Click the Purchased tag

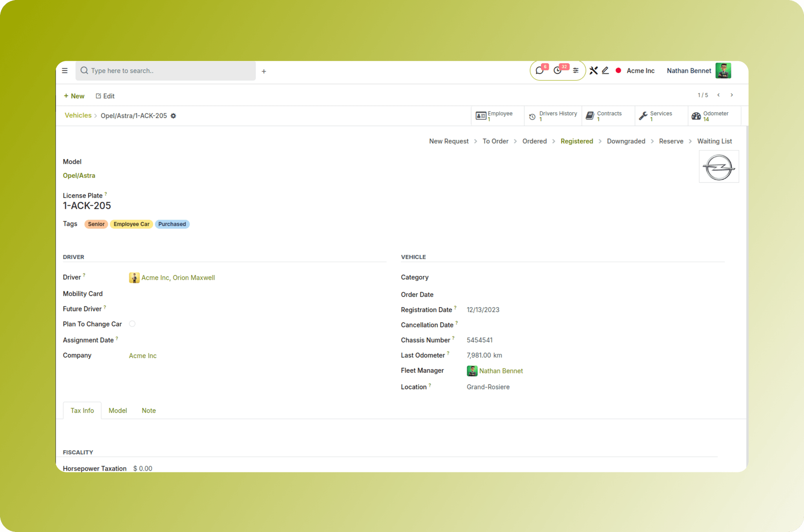172,224
